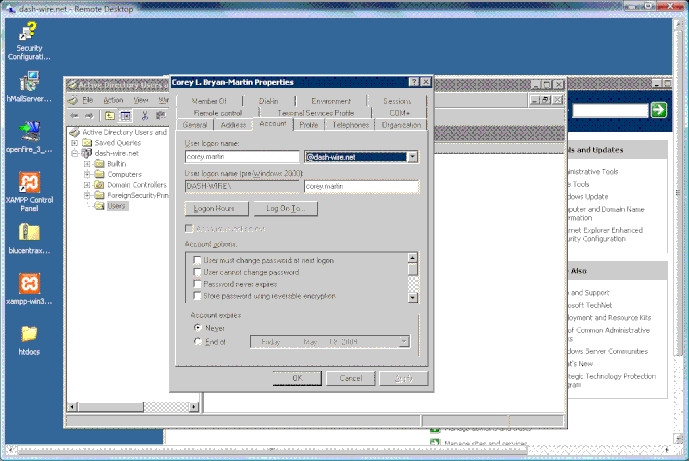
Task: Click the dash-wire.net domain icon in tree
Action: (x=87, y=153)
